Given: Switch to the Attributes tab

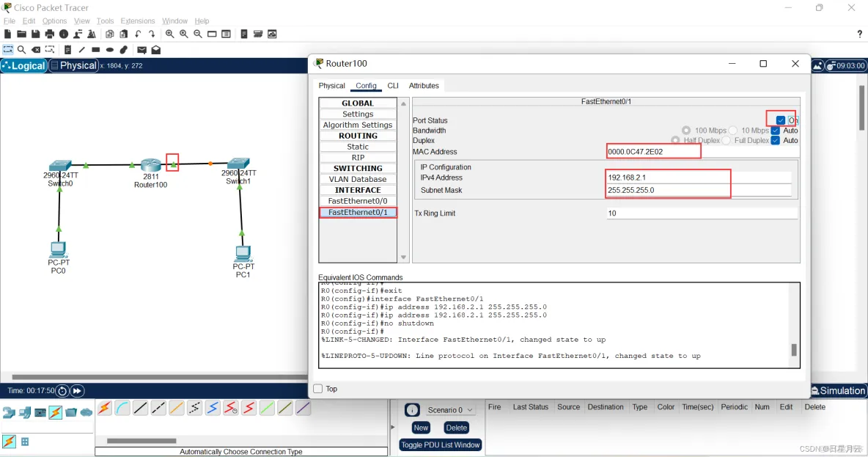Looking at the screenshot, I should coord(424,86).
